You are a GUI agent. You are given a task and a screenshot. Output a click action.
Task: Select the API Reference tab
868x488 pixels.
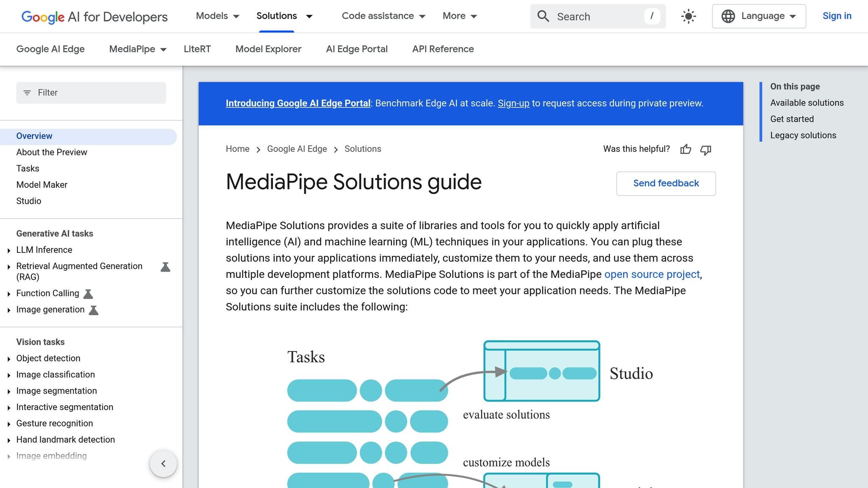(x=443, y=49)
